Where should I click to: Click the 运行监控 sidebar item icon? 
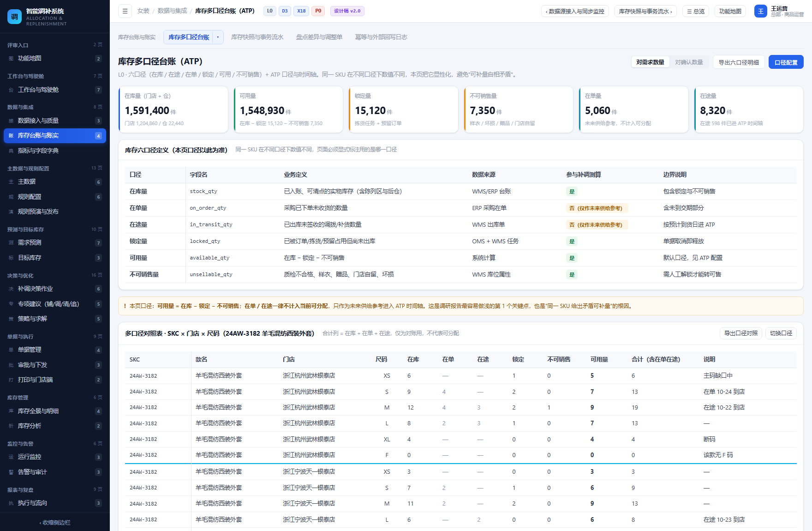pyautogui.click(x=11, y=457)
